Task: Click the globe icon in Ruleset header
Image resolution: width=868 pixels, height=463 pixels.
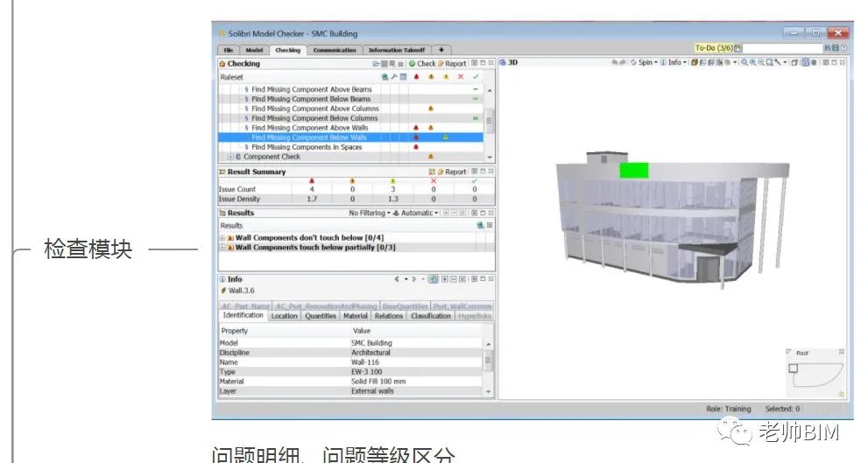Action: 385,77
